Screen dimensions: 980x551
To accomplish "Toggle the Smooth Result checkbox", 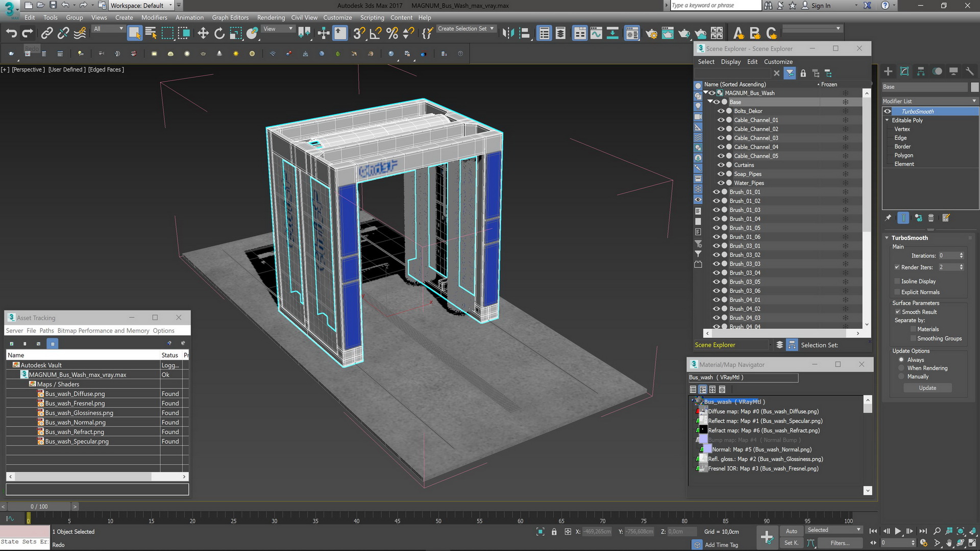I will (897, 312).
